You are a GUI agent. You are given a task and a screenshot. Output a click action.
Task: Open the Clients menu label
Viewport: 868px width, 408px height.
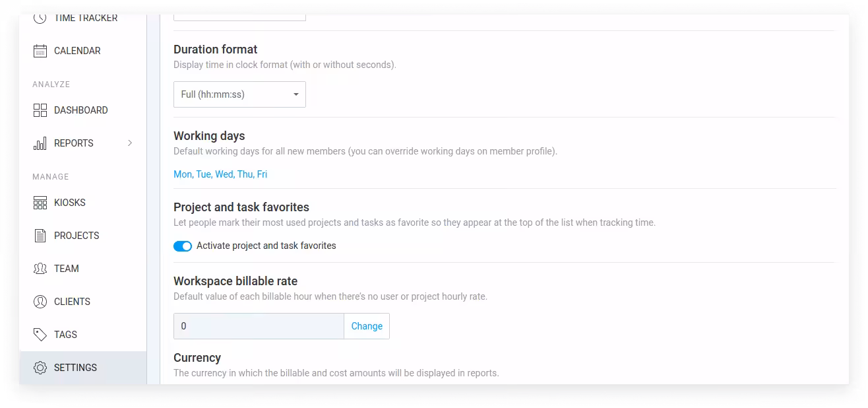coord(72,302)
